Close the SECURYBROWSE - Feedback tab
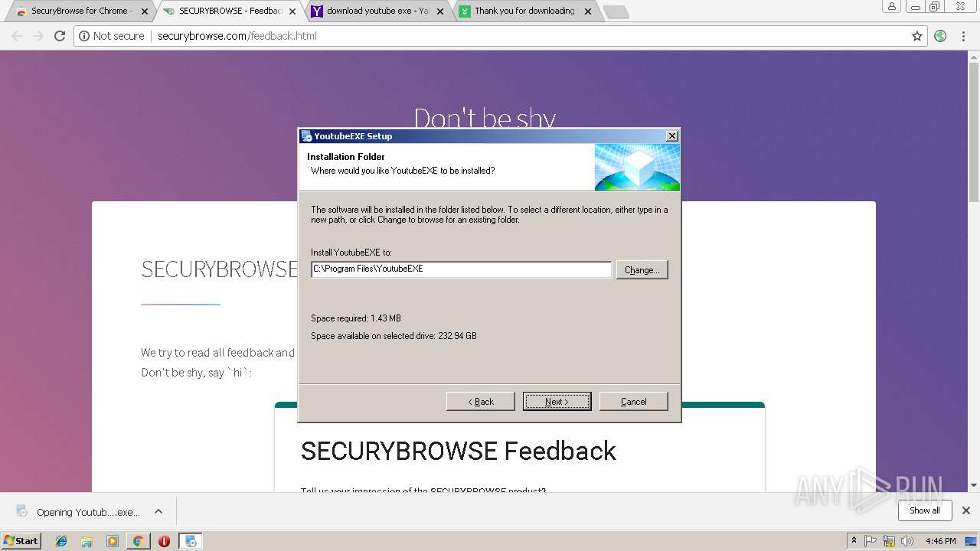This screenshot has height=551, width=980. coord(292,11)
